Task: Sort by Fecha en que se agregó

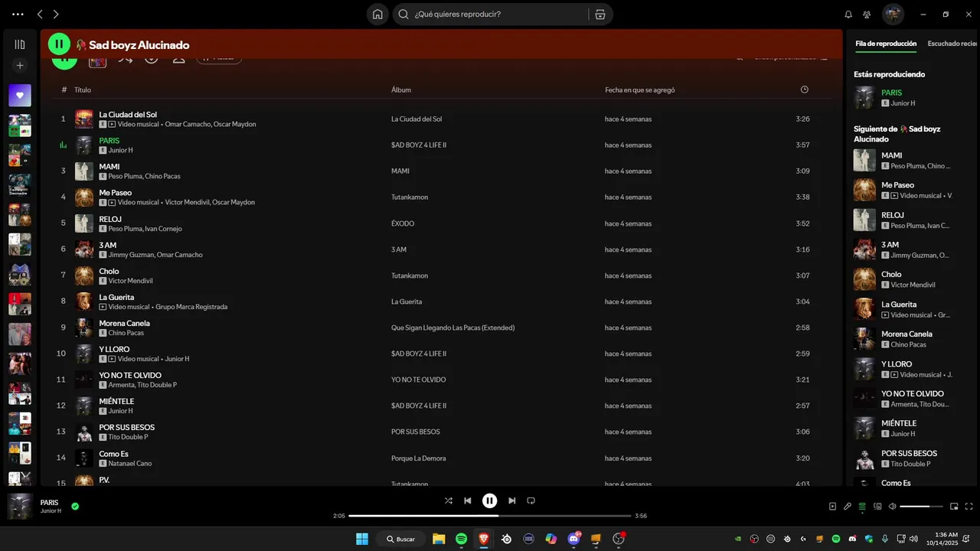Action: coord(639,90)
